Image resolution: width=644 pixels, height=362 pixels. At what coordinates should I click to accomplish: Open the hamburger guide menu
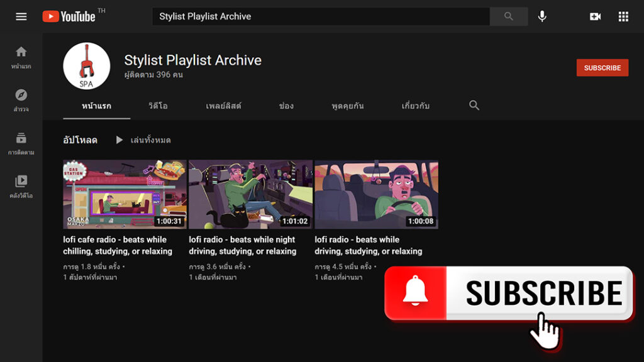tap(21, 16)
